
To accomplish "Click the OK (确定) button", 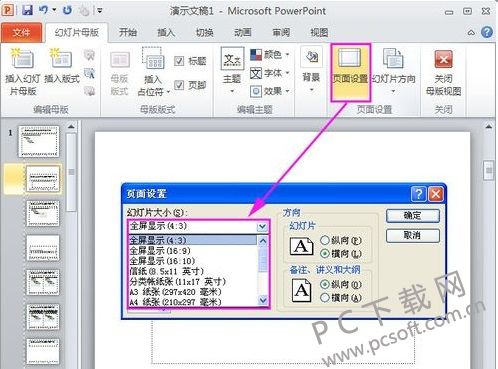I will pos(413,216).
